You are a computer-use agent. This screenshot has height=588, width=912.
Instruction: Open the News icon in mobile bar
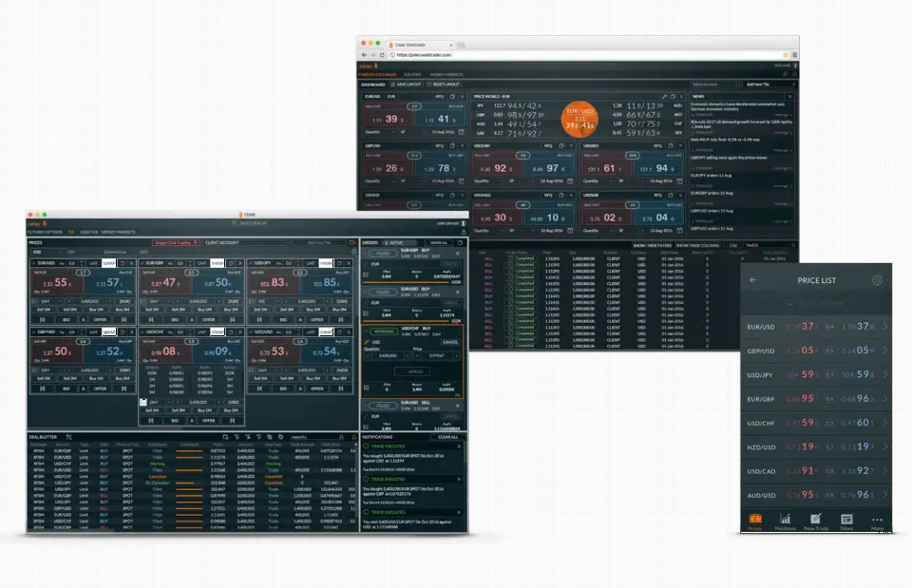click(x=846, y=522)
